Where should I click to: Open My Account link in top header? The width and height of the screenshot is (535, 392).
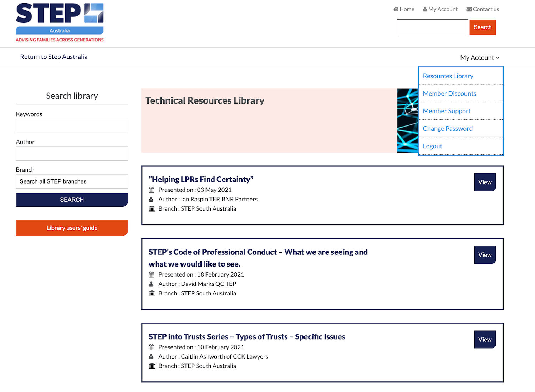click(440, 9)
